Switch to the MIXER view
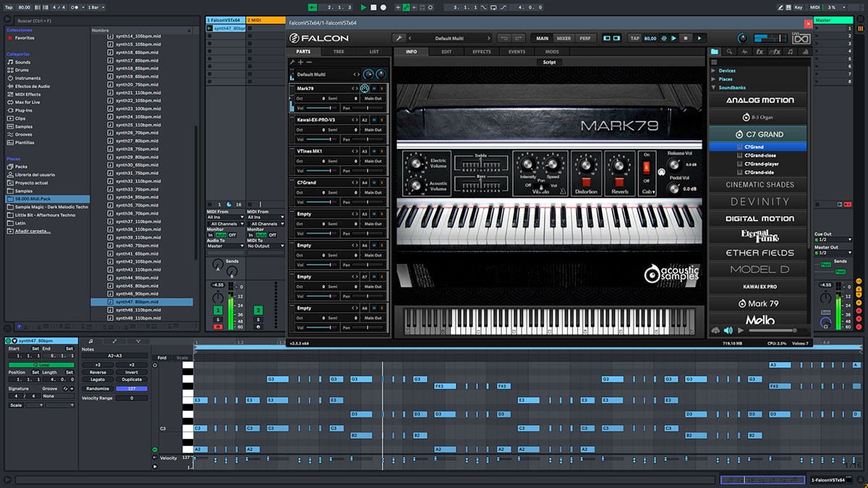The image size is (868, 488). point(563,38)
